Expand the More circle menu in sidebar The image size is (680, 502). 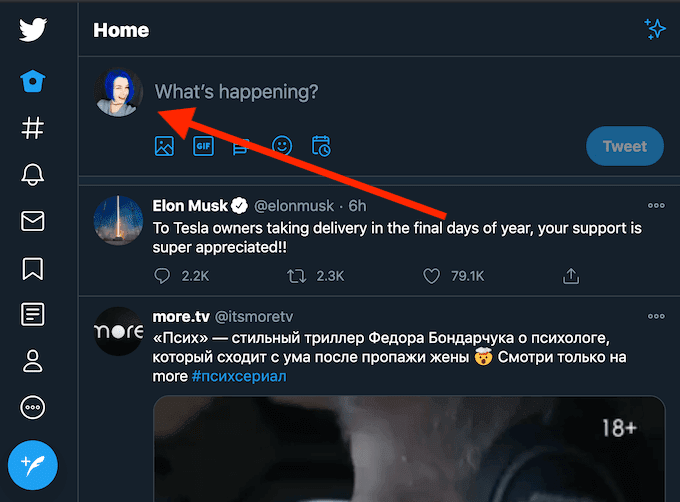point(33,408)
